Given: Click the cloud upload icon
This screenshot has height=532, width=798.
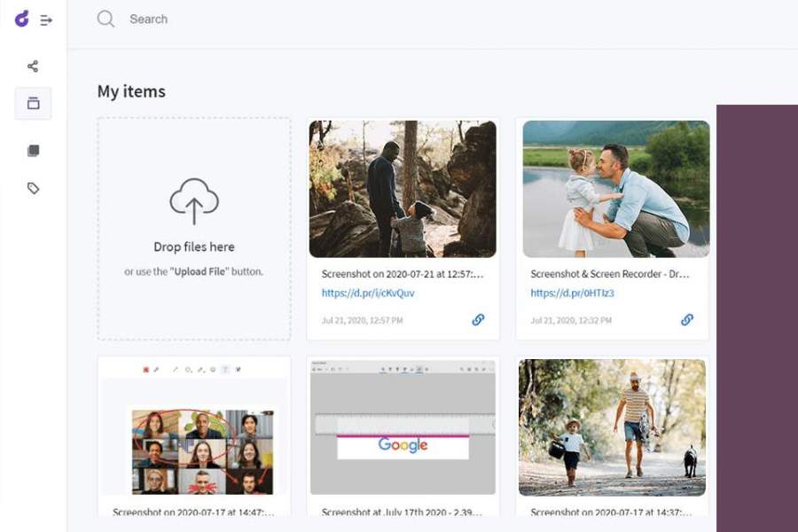Looking at the screenshot, I should coord(194,201).
